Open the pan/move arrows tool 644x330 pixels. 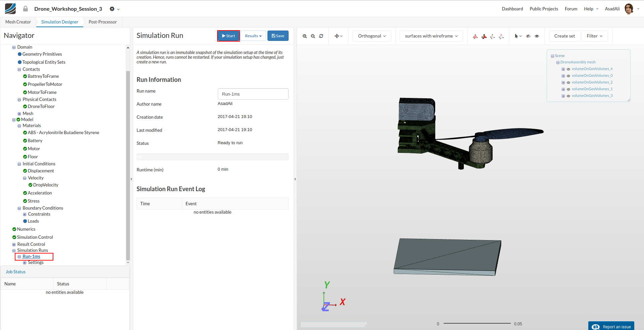[x=338, y=36]
